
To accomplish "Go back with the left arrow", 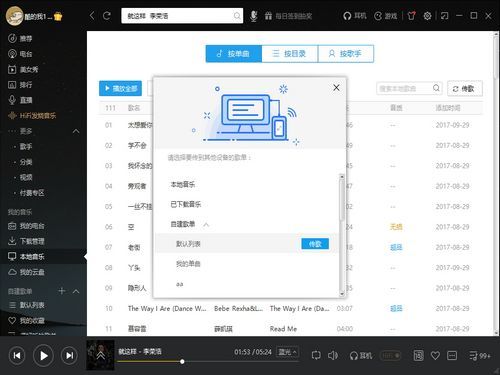I will (92, 16).
